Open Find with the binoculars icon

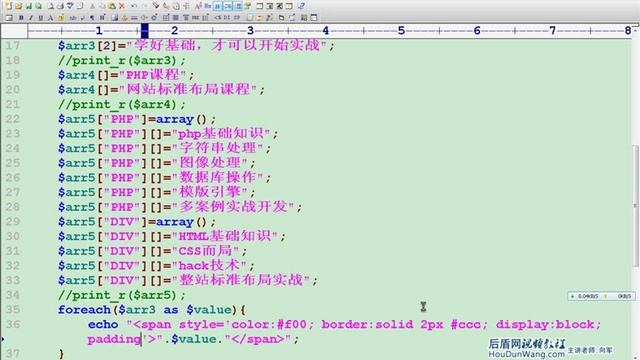tap(156, 6)
